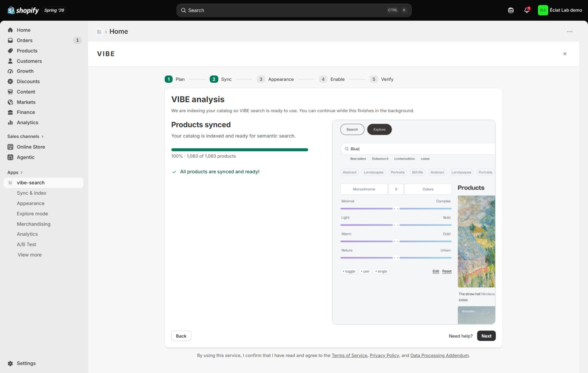This screenshot has width=588, height=373.
Task: Click the magnifier icon in the preview search field
Action: 346,149
